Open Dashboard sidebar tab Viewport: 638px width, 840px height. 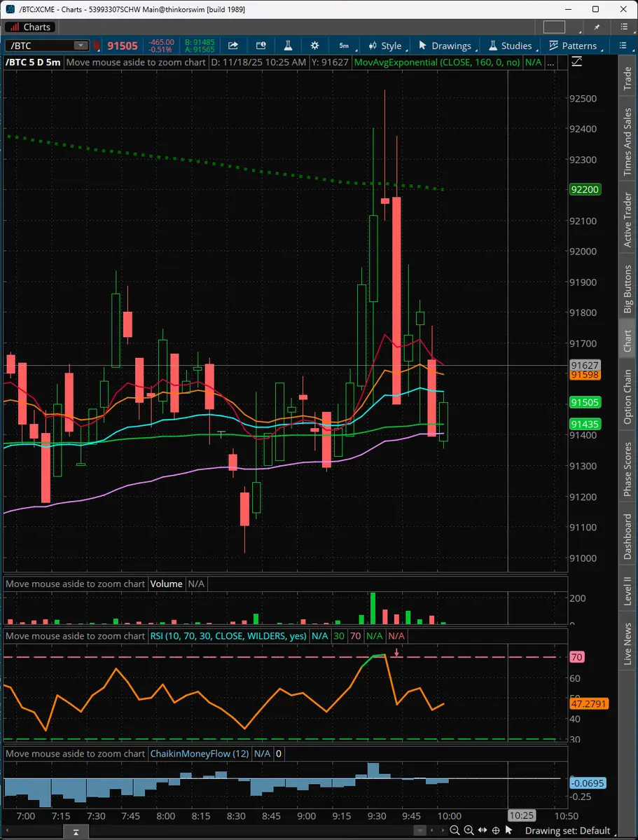pyautogui.click(x=627, y=536)
